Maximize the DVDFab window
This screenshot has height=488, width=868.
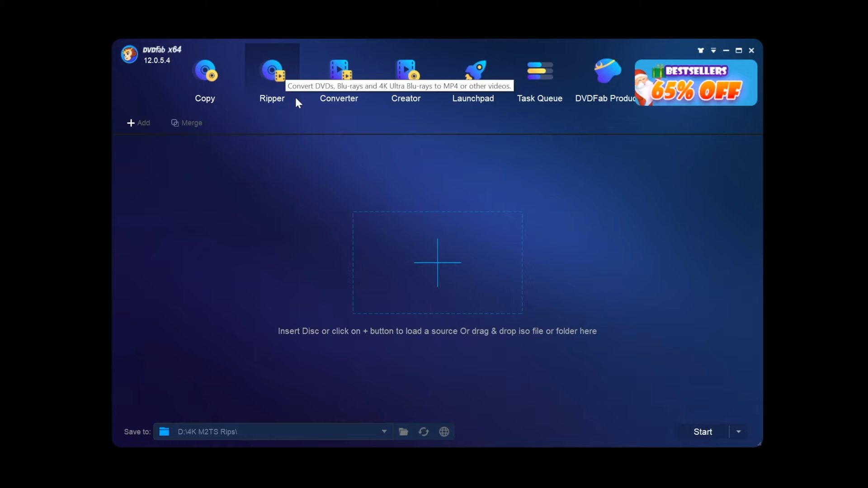point(739,51)
